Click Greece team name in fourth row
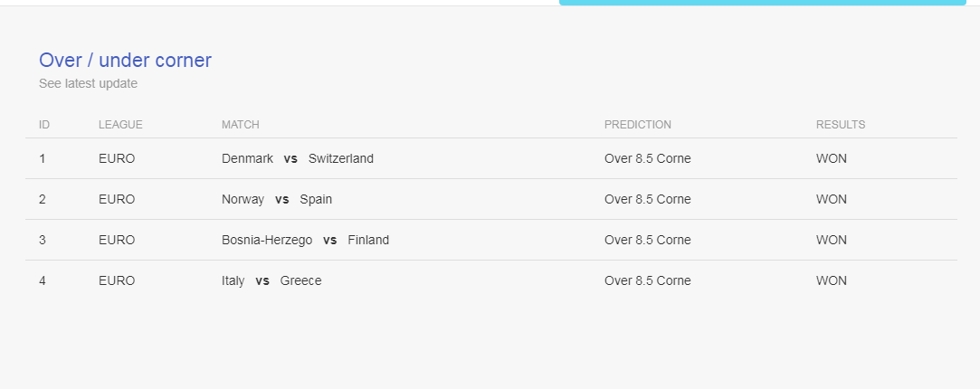 click(300, 280)
